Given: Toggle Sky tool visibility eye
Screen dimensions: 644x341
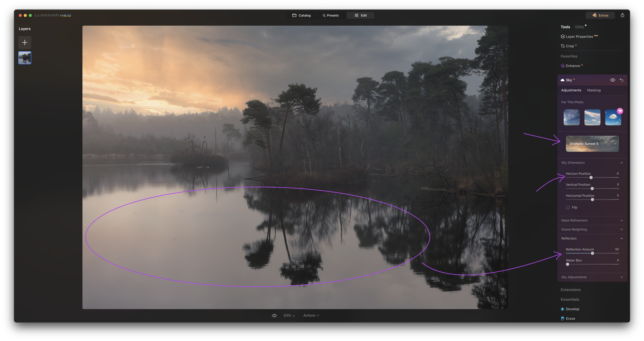Looking at the screenshot, I should (x=613, y=80).
